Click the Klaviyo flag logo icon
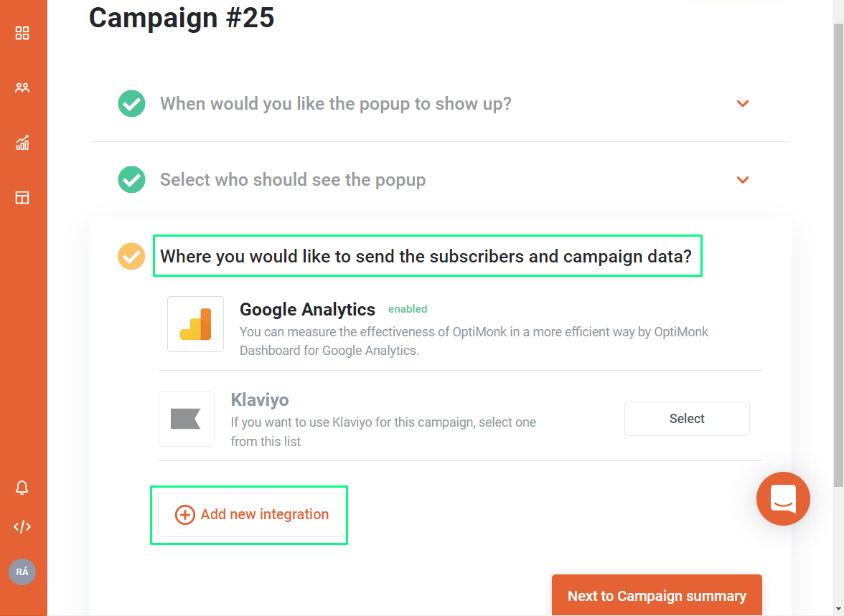 (187, 419)
